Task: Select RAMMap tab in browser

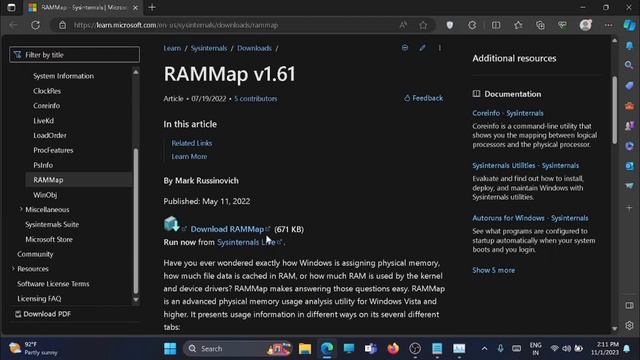Action: click(84, 7)
